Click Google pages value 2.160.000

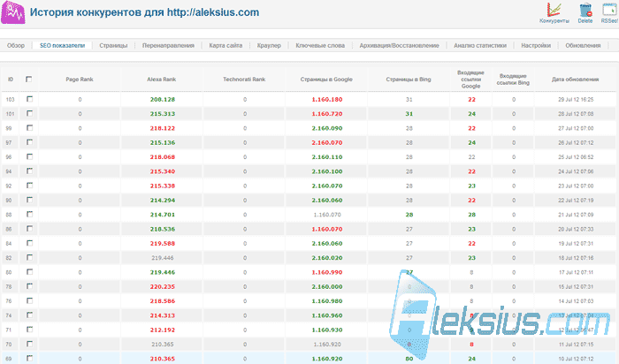pos(327,286)
